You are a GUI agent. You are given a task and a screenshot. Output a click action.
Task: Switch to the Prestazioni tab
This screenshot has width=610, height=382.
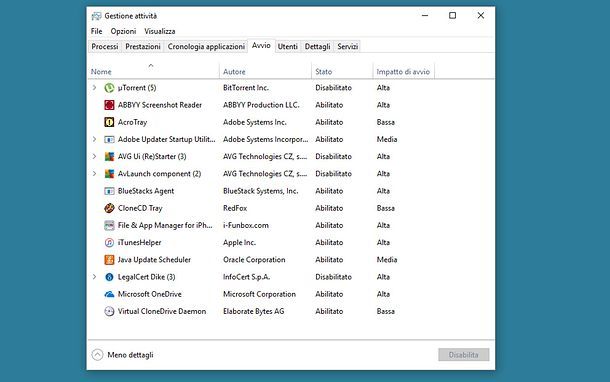pos(143,46)
